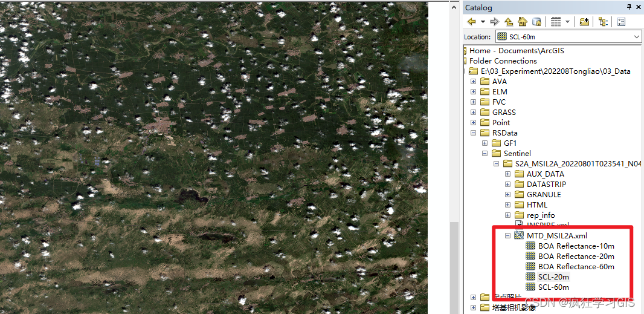Expand the ELM folder

[473, 92]
